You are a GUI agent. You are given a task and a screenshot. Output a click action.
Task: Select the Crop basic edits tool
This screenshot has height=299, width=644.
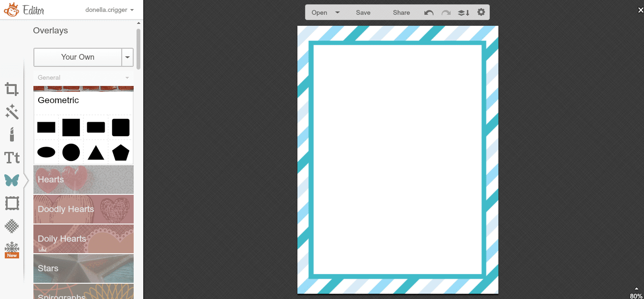(12, 89)
